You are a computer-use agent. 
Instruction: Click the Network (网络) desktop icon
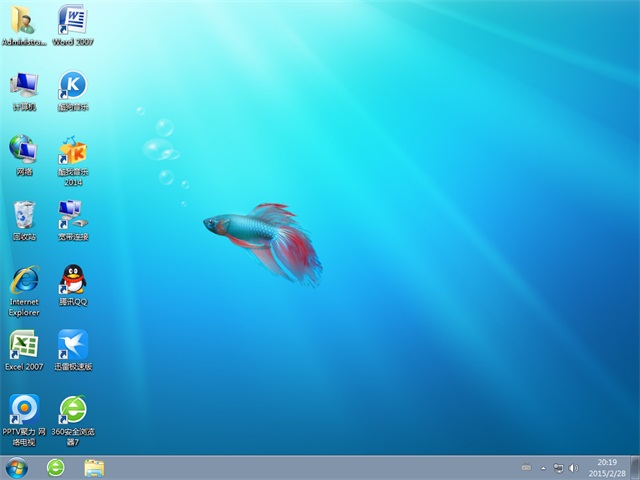pyautogui.click(x=24, y=149)
